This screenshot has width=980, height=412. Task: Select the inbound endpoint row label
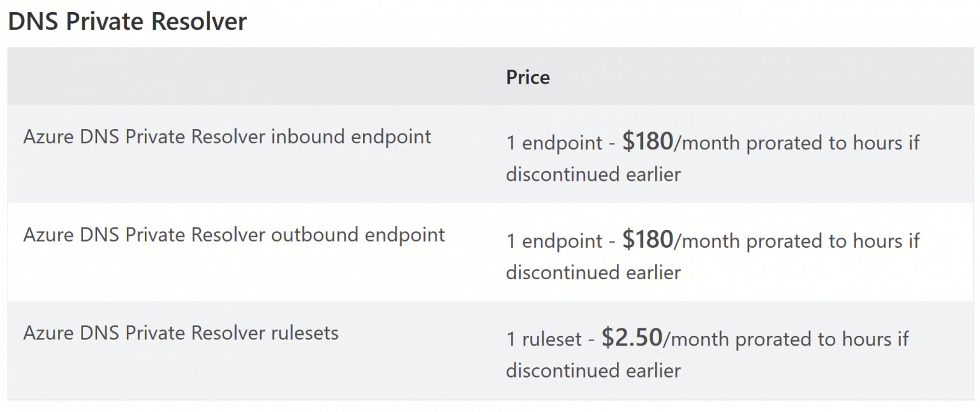tap(227, 137)
